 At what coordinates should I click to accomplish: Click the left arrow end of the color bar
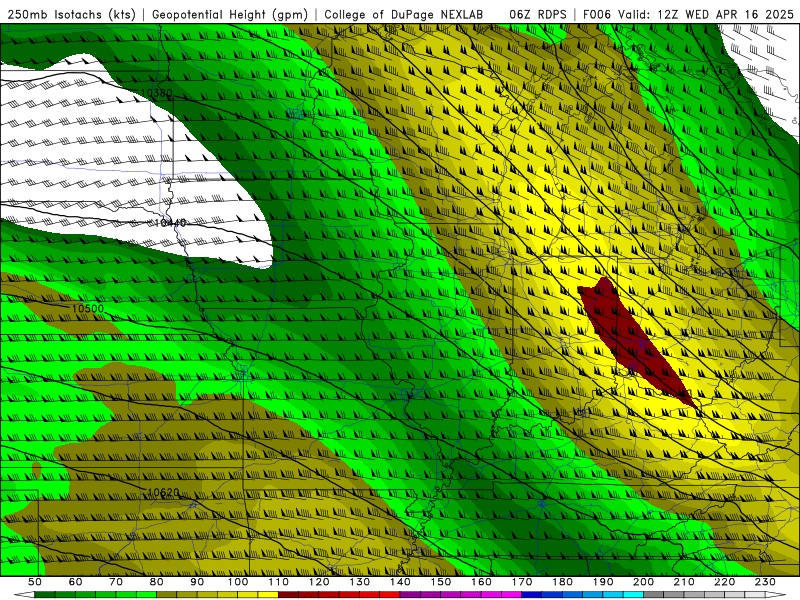[24, 594]
